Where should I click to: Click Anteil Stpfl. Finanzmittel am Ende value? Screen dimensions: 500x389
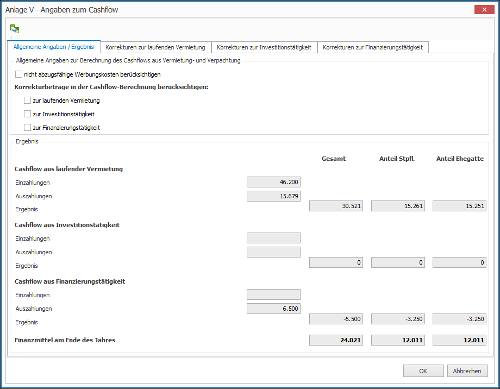coord(398,340)
